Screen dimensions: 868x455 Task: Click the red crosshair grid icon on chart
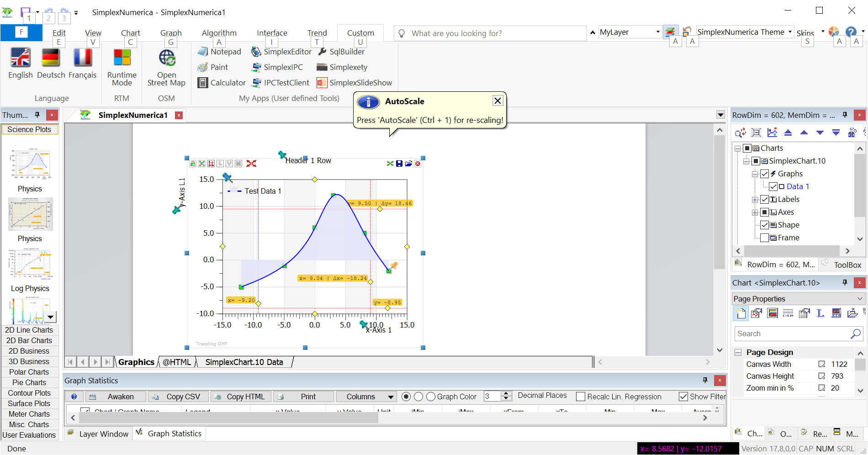(211, 164)
